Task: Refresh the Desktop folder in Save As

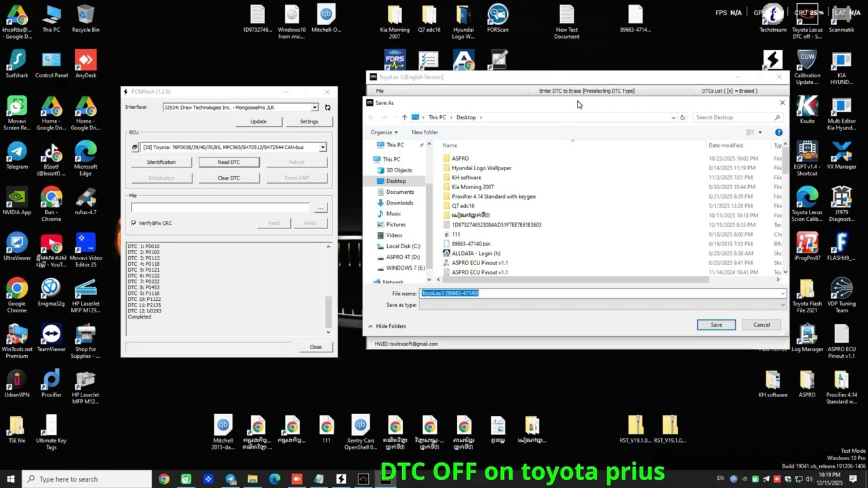Action: [x=682, y=117]
